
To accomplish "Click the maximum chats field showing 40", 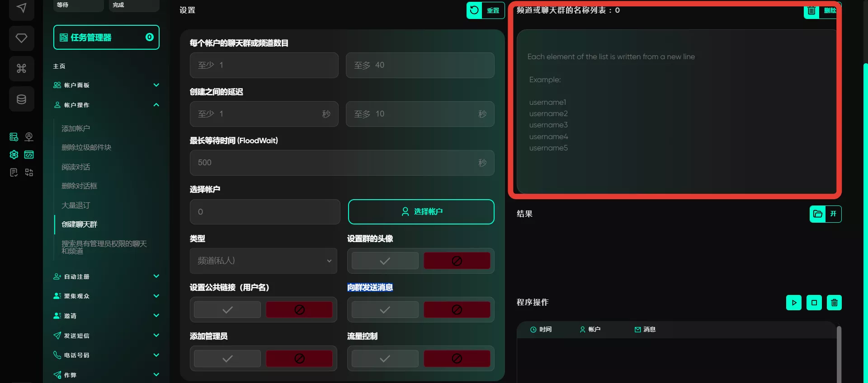I will 420,65.
